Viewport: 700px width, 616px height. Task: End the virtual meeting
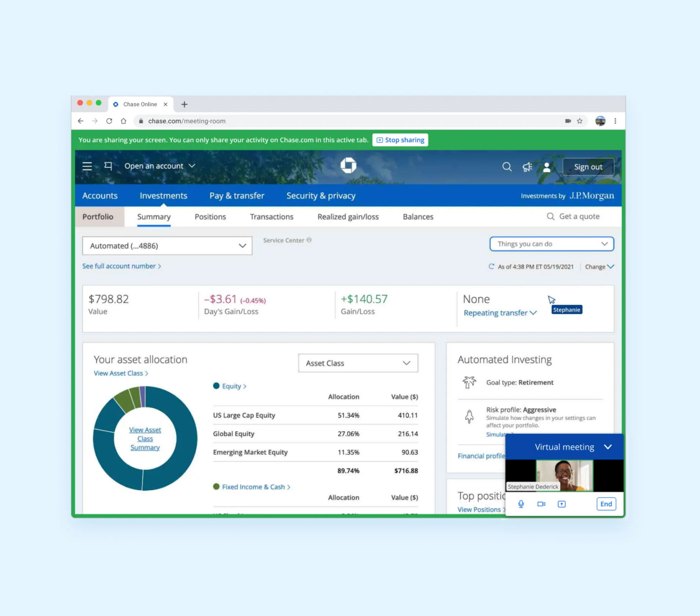(606, 504)
